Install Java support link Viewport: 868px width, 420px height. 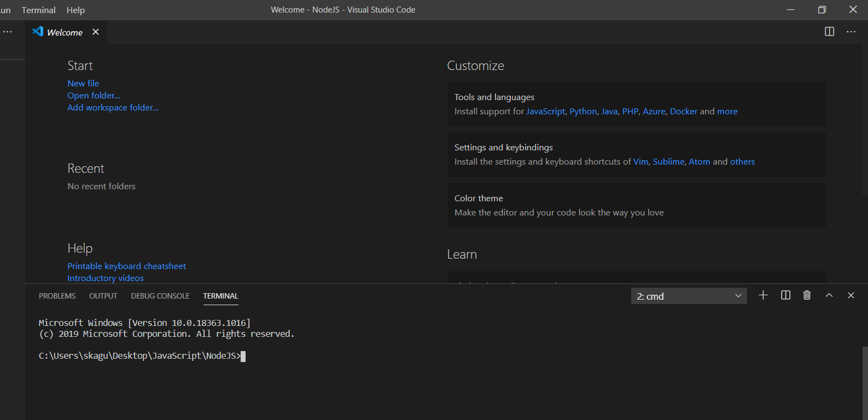[x=609, y=111]
